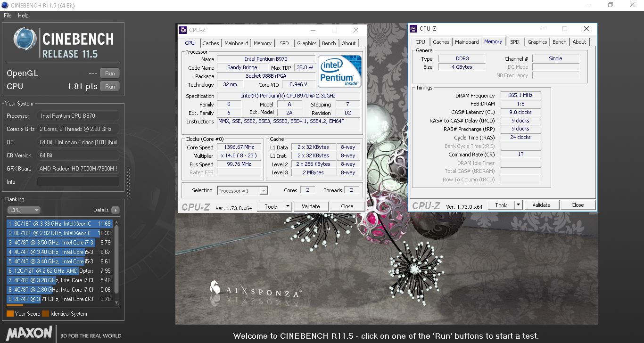Viewport: 644px width, 343px height.
Task: Click the Cinebench logo sphere icon
Action: click(25, 39)
